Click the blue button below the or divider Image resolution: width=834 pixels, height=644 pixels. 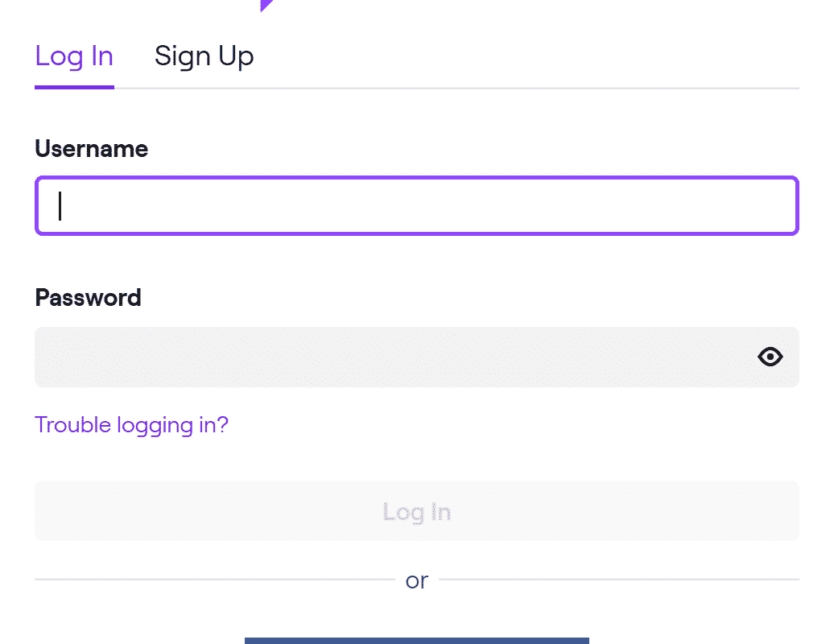pyautogui.click(x=416, y=640)
